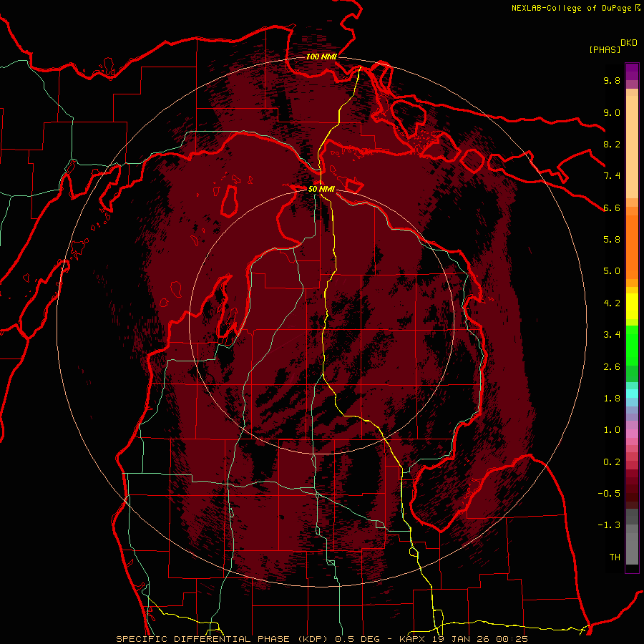This screenshot has width=644, height=644.
Task: Click the 9.0 legend value
Action: (x=612, y=112)
